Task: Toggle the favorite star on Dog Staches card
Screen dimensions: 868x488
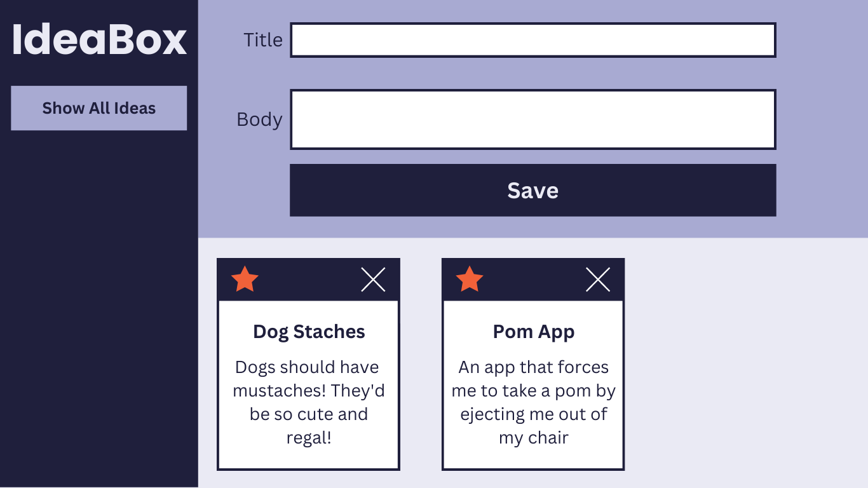Action: (245, 280)
